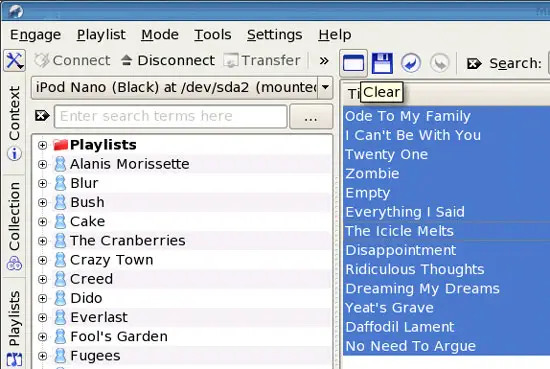The image size is (550, 369).
Task: Click the '...' filter options button
Action: click(311, 116)
